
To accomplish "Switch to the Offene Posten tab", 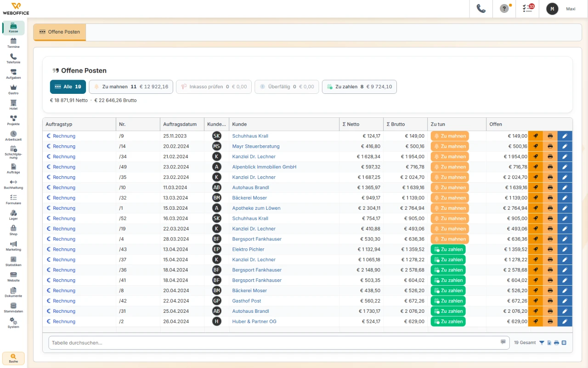I will point(60,32).
